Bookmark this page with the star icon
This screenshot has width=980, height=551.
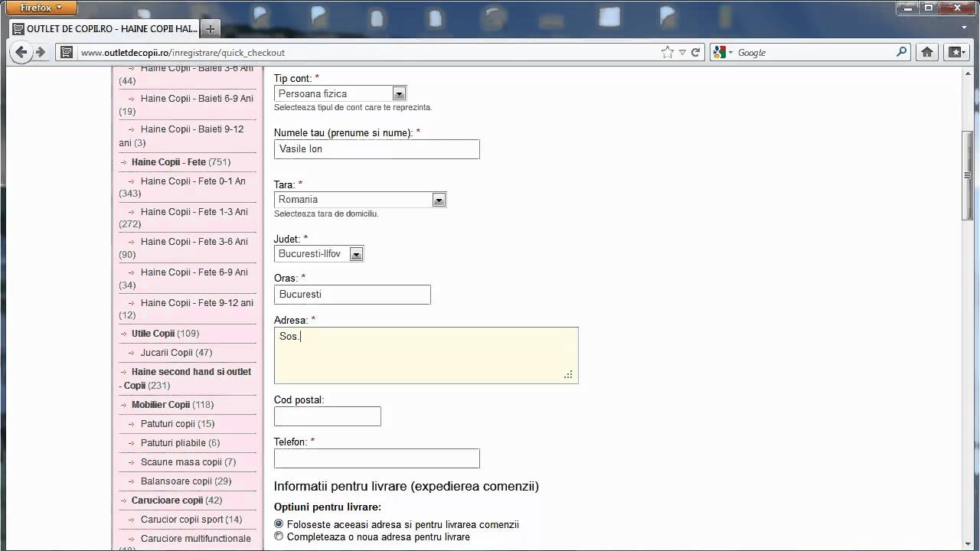tap(668, 52)
